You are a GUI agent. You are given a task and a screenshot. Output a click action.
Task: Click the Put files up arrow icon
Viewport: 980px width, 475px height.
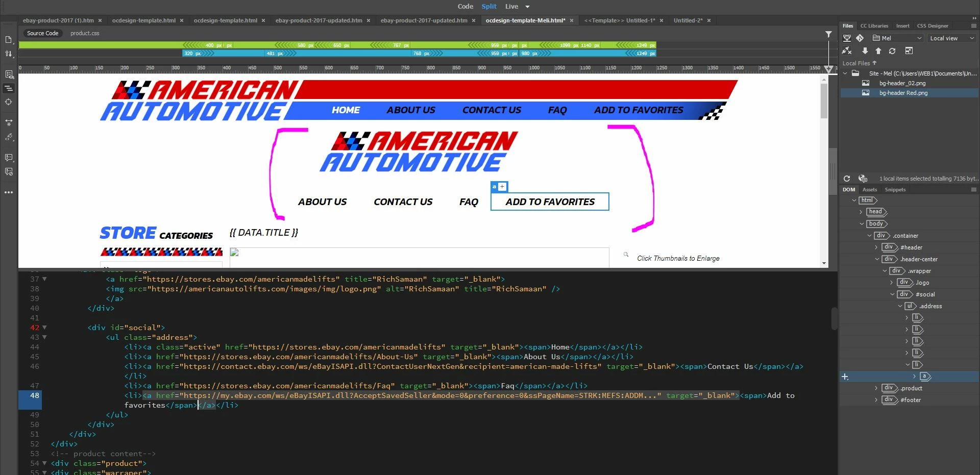878,51
